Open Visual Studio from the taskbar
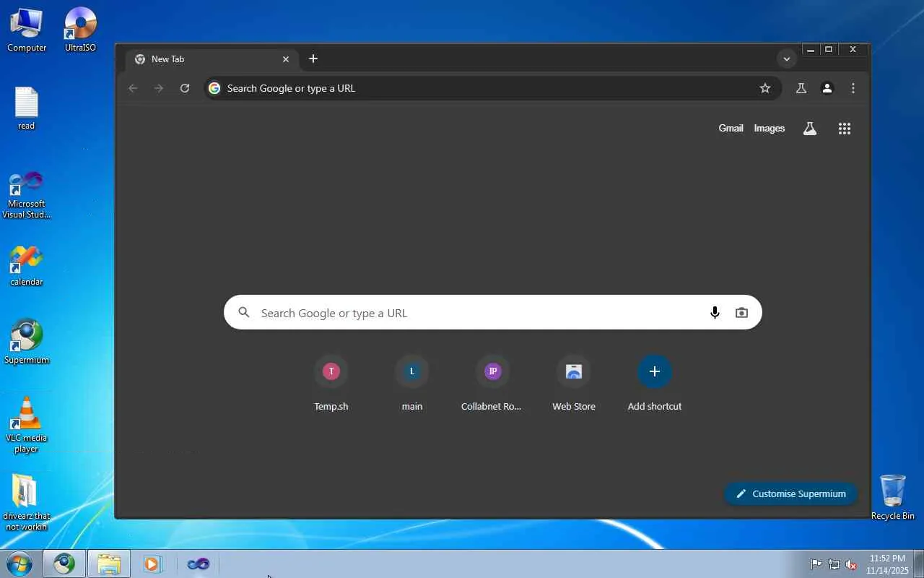Viewport: 924px width, 578px height. click(x=198, y=564)
